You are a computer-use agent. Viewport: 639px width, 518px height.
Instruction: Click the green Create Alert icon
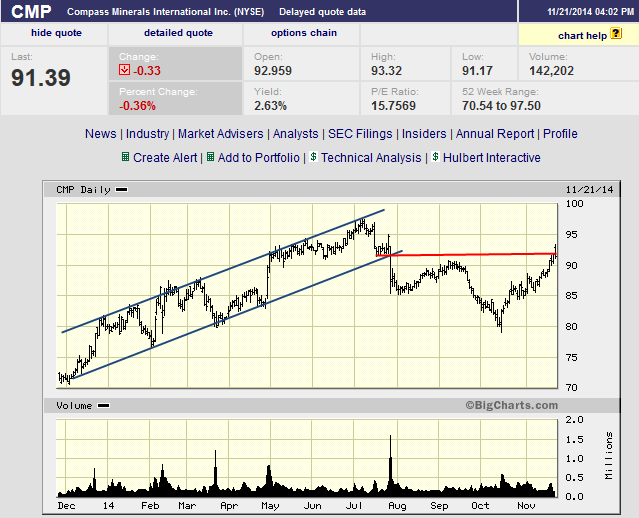click(x=126, y=157)
